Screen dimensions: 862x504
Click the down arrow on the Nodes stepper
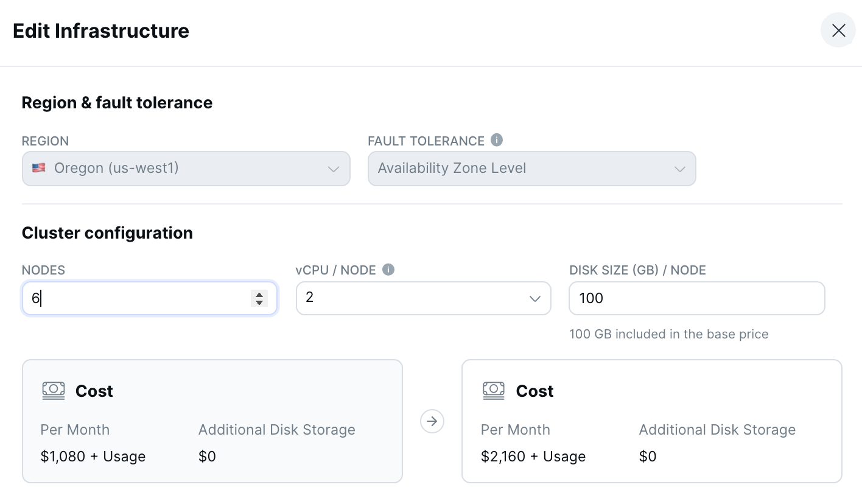coord(259,303)
